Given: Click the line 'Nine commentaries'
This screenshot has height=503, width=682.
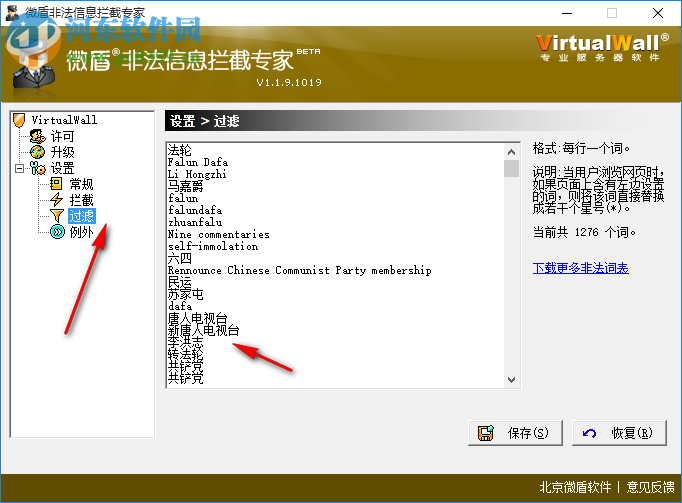Looking at the screenshot, I should pos(219,235).
